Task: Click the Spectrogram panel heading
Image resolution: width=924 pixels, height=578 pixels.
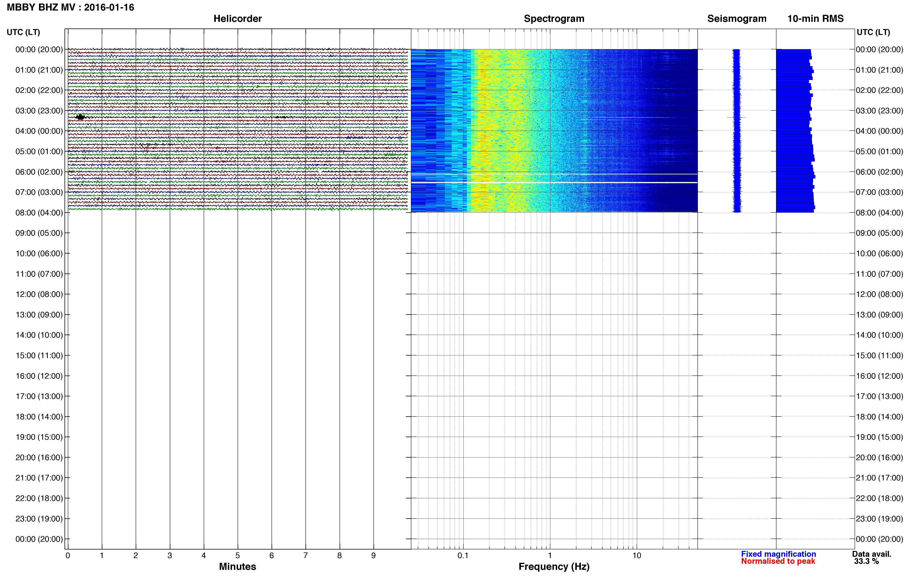Action: (x=554, y=19)
